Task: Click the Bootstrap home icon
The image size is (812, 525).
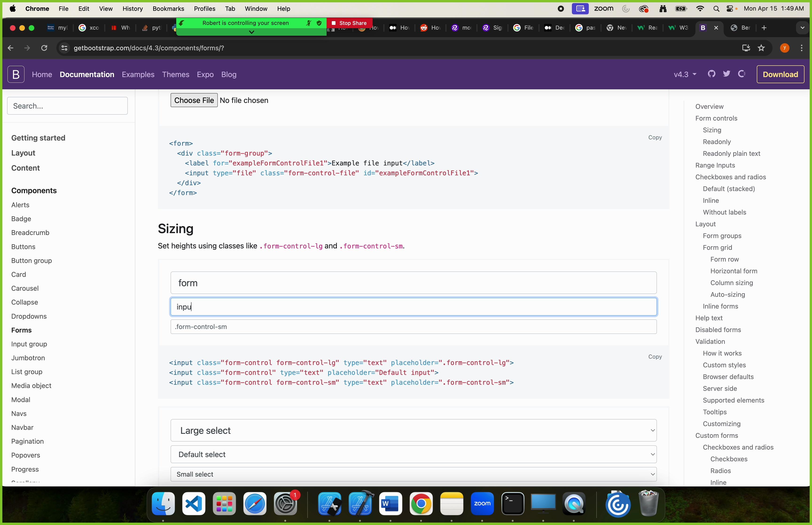Action: 16,74
